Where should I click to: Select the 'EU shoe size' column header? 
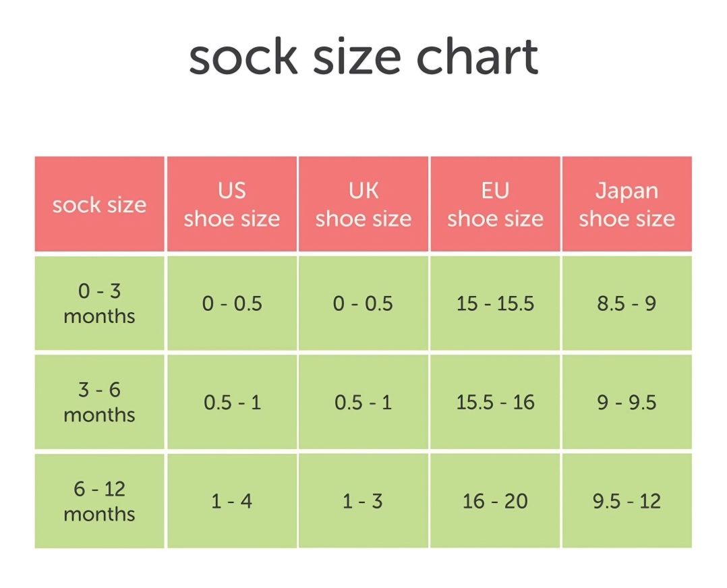495,204
